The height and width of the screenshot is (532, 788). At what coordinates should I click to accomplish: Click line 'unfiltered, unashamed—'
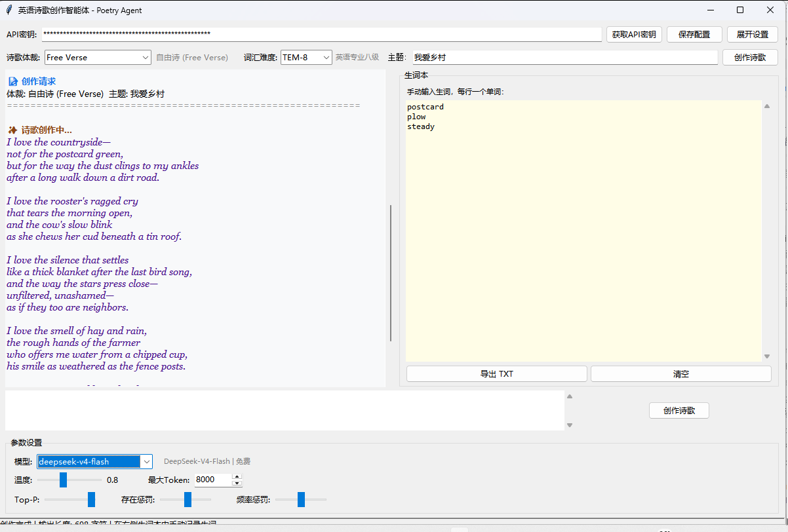click(x=60, y=295)
